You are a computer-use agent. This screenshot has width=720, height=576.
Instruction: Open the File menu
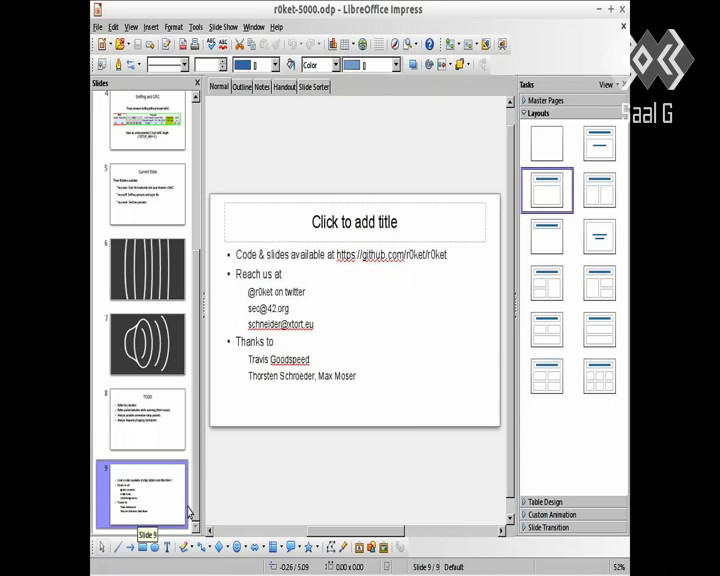98,27
